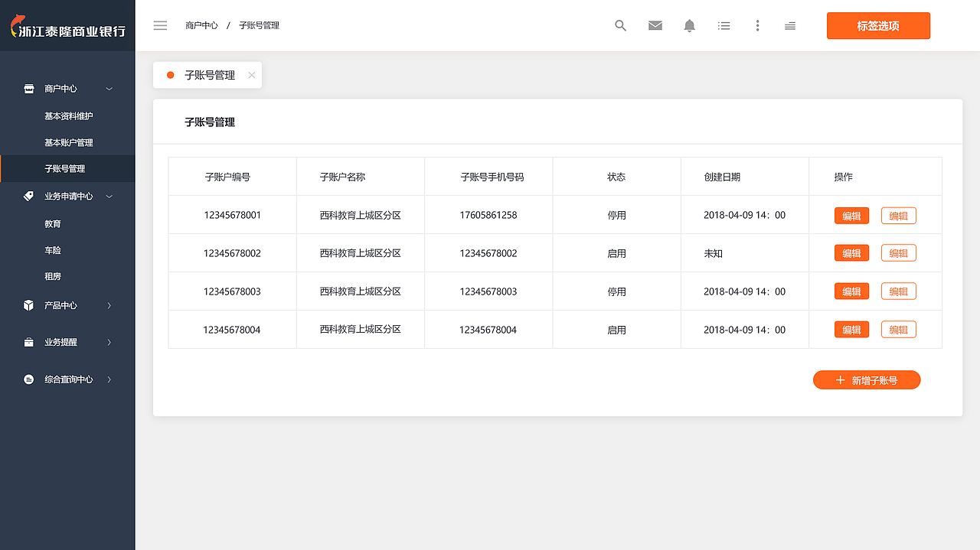
Task: Click the 业务申请中心 tag icon
Action: (x=28, y=196)
